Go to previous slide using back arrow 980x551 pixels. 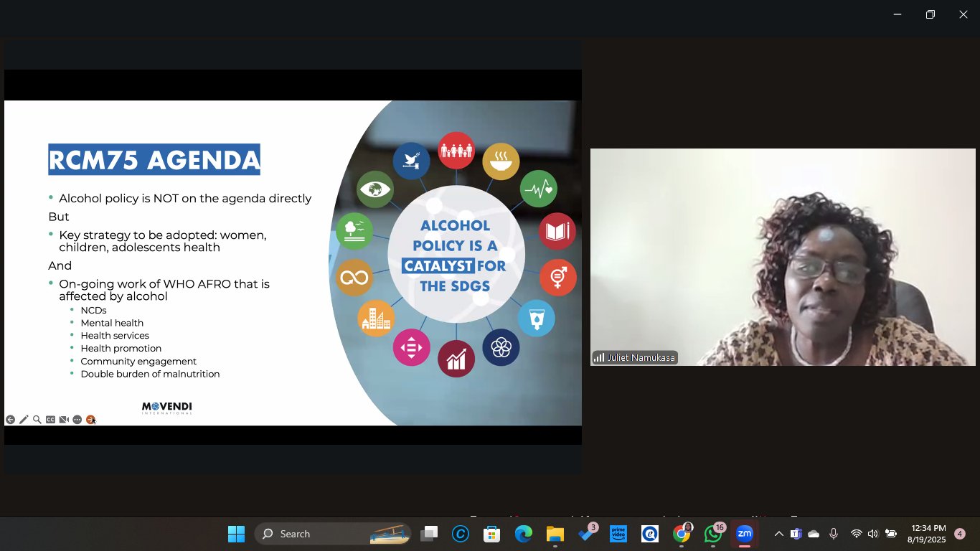coord(10,420)
